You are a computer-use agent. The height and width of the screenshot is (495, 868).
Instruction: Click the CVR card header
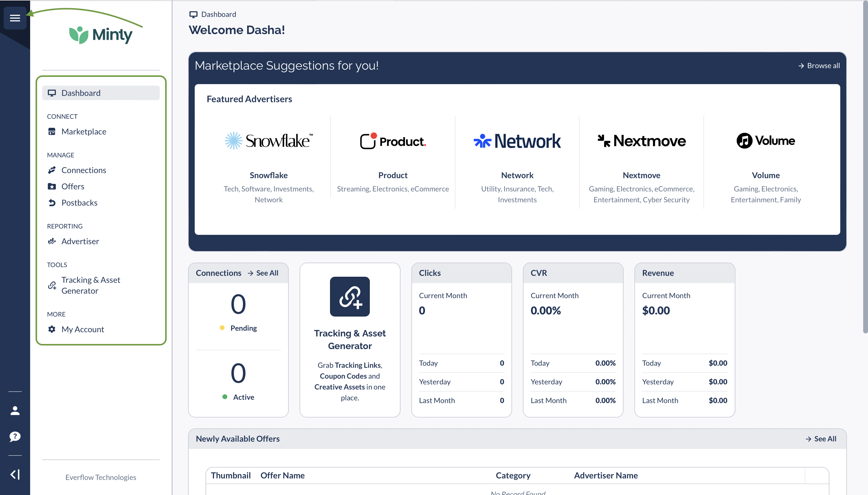(x=573, y=273)
